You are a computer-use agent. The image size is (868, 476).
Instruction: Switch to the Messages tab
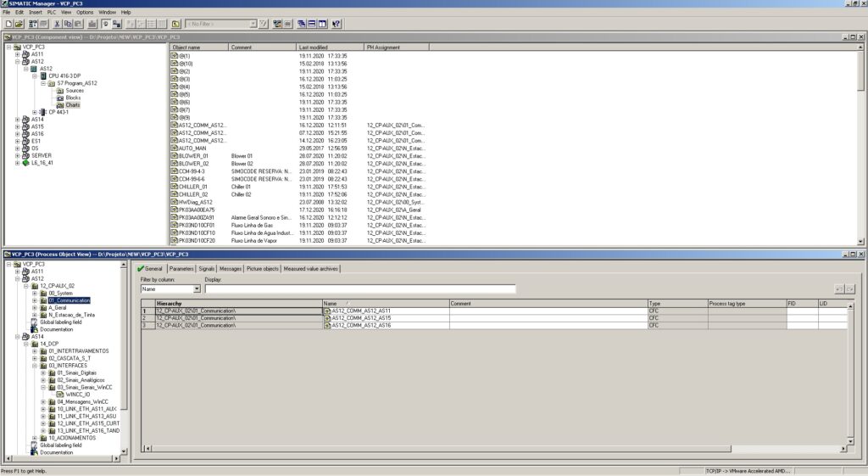click(231, 269)
